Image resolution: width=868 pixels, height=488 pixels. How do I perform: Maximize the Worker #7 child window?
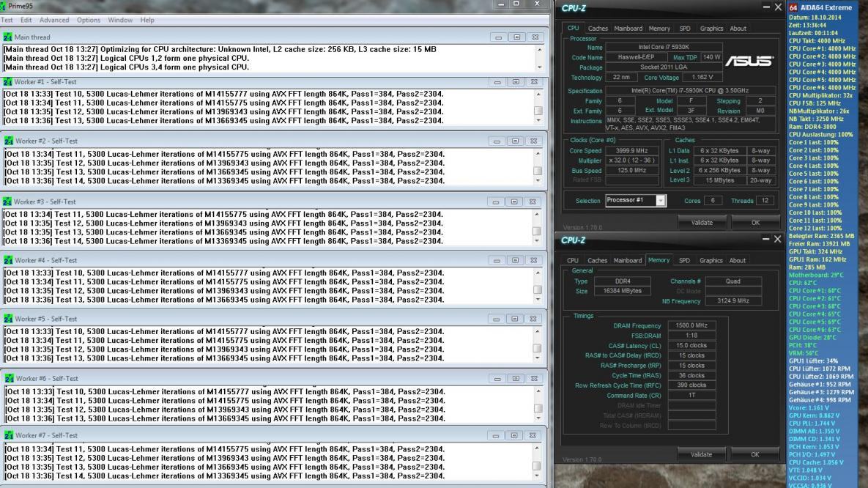pyautogui.click(x=513, y=436)
